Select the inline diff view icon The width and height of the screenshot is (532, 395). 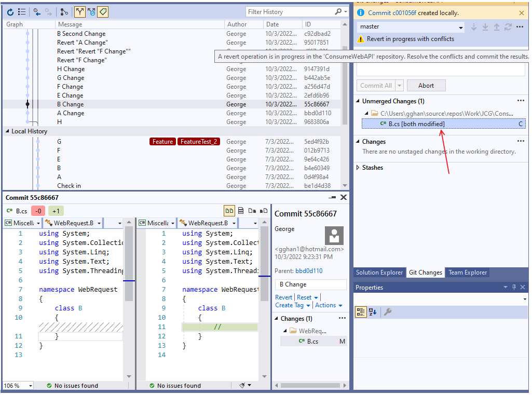241,211
